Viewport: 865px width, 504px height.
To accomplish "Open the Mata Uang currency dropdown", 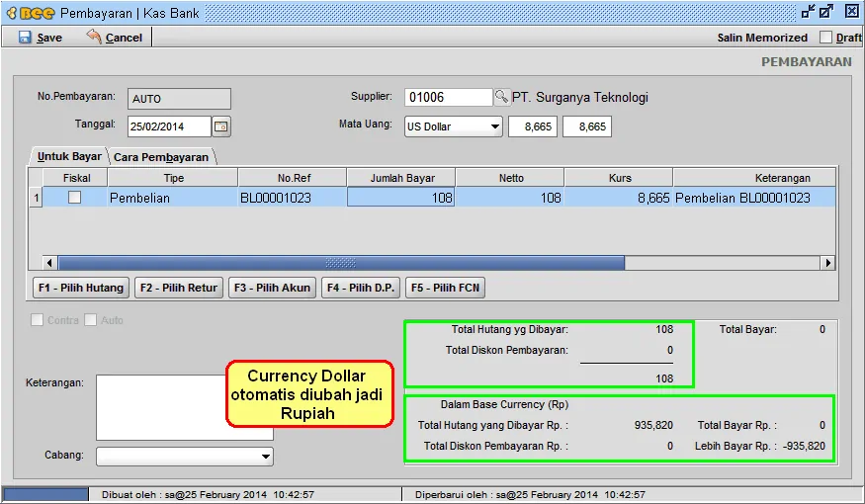I will pyautogui.click(x=494, y=126).
